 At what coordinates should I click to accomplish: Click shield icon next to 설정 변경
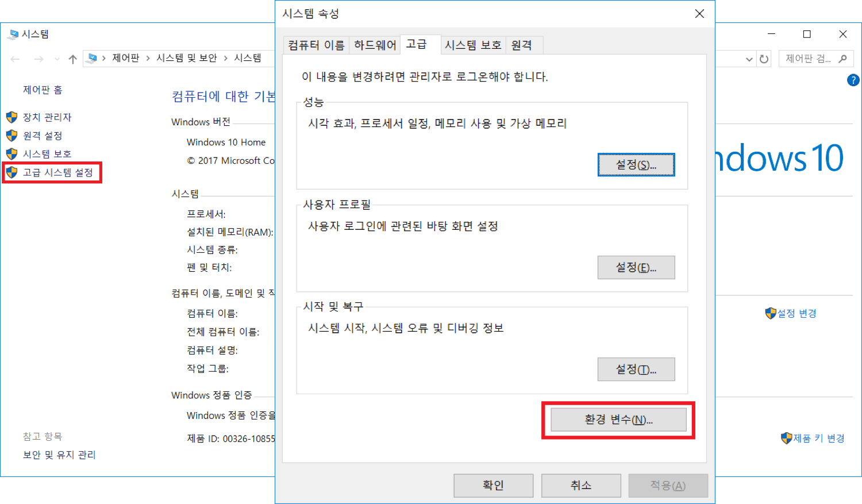[x=771, y=313]
